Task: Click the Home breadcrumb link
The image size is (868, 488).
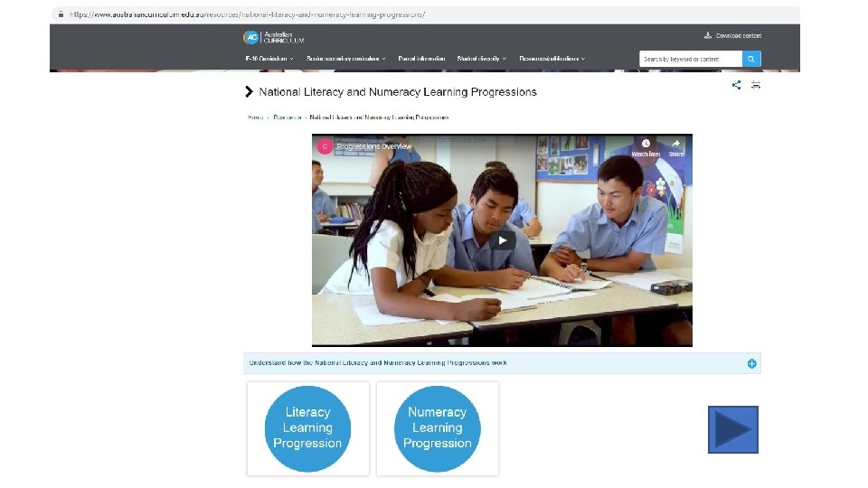Action: tap(255, 117)
